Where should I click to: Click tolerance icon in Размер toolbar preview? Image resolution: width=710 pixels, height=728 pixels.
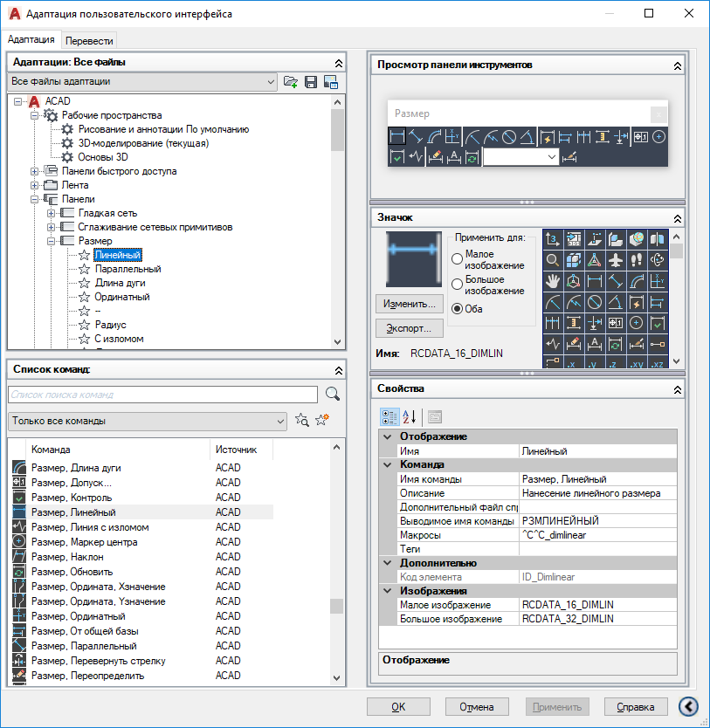tap(641, 136)
